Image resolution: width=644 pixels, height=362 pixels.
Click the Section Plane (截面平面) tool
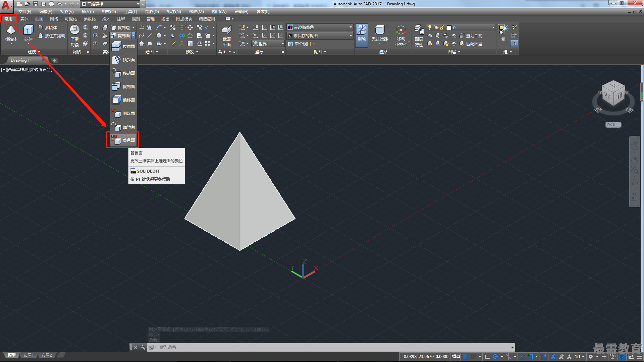(x=227, y=36)
